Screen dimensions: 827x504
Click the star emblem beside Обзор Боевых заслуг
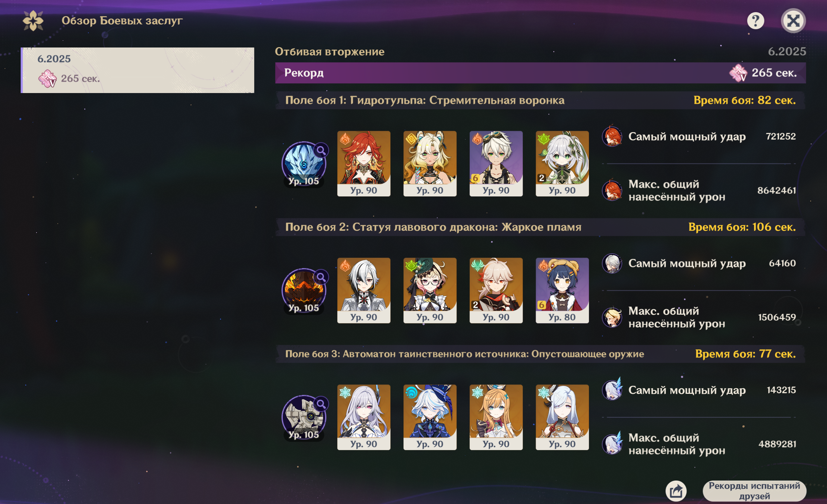point(33,21)
